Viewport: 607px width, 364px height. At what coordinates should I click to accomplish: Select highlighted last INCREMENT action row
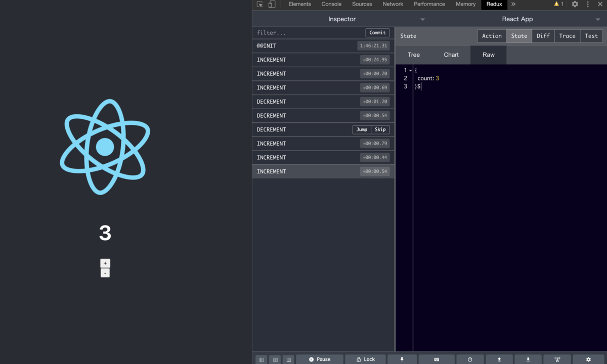coord(323,171)
